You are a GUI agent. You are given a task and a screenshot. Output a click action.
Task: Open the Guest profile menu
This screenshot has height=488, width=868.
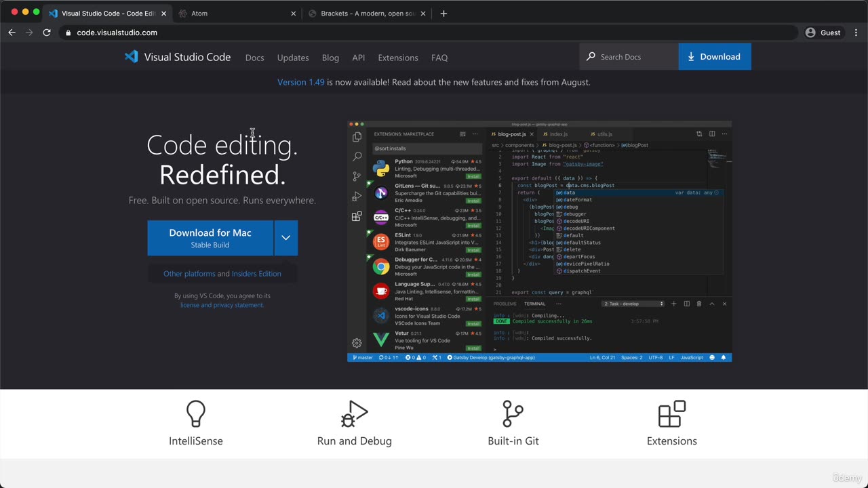click(x=823, y=33)
